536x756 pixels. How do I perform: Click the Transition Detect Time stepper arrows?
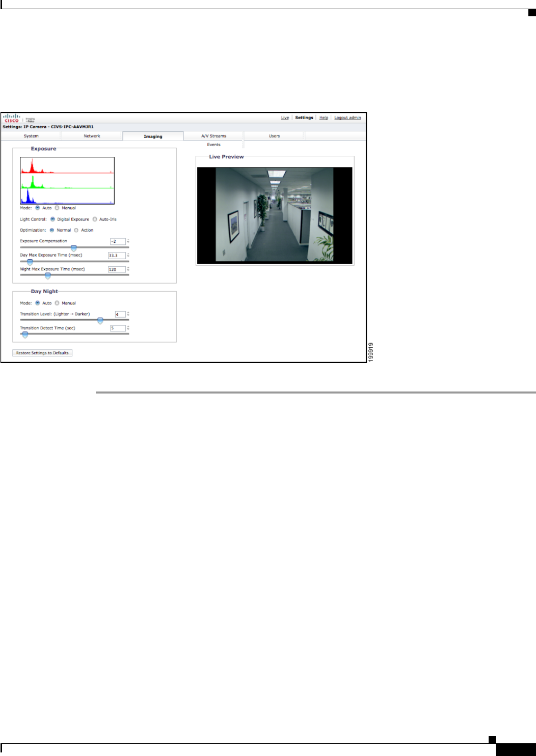click(128, 328)
